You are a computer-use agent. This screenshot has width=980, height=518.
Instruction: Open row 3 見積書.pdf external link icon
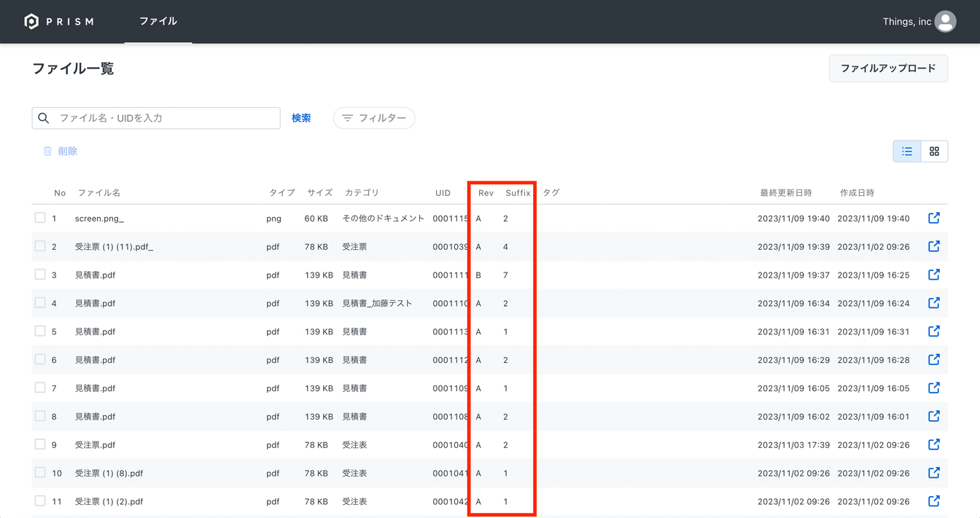[933, 275]
